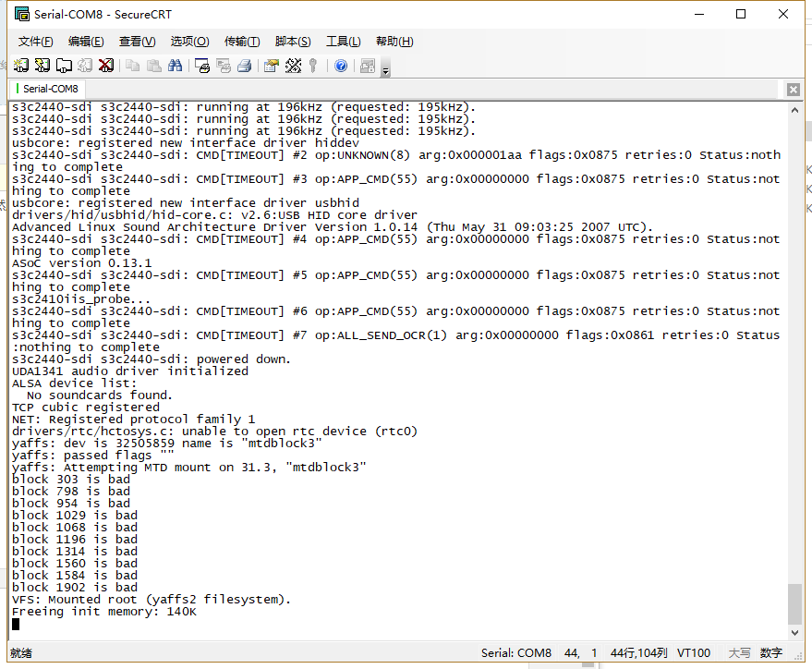The image size is (812, 669).
Task: Click the Print Selection icon
Action: [x=224, y=66]
